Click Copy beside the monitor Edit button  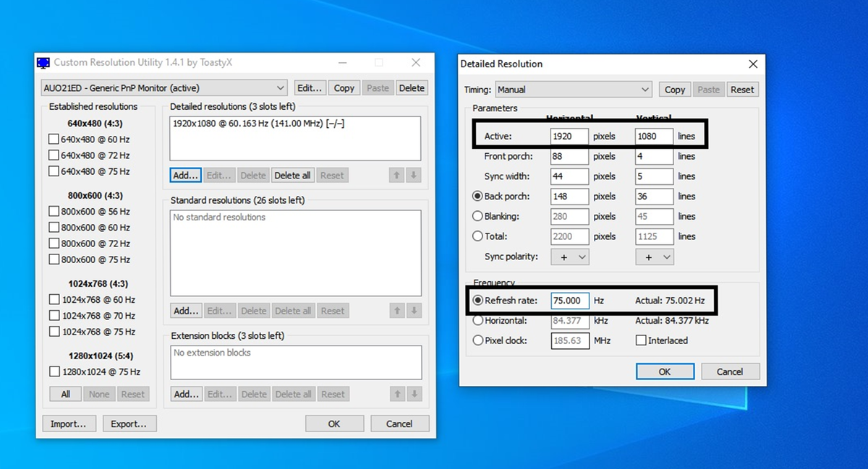344,88
